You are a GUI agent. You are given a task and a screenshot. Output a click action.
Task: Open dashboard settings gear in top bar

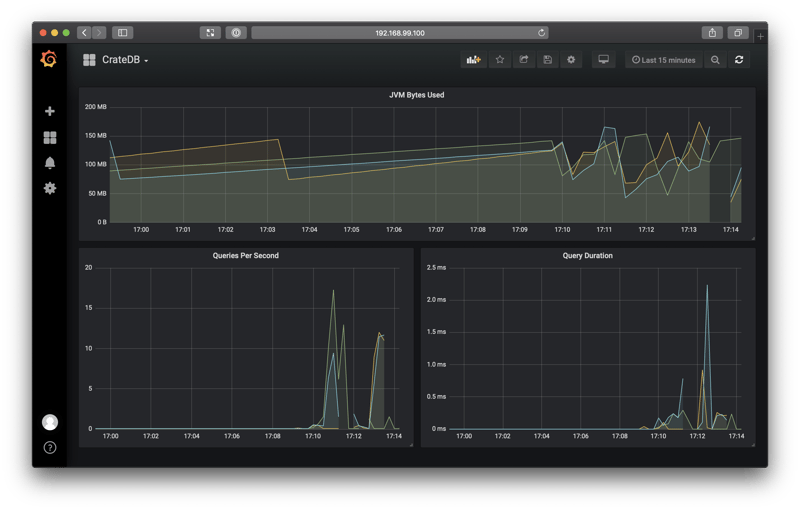[571, 60]
